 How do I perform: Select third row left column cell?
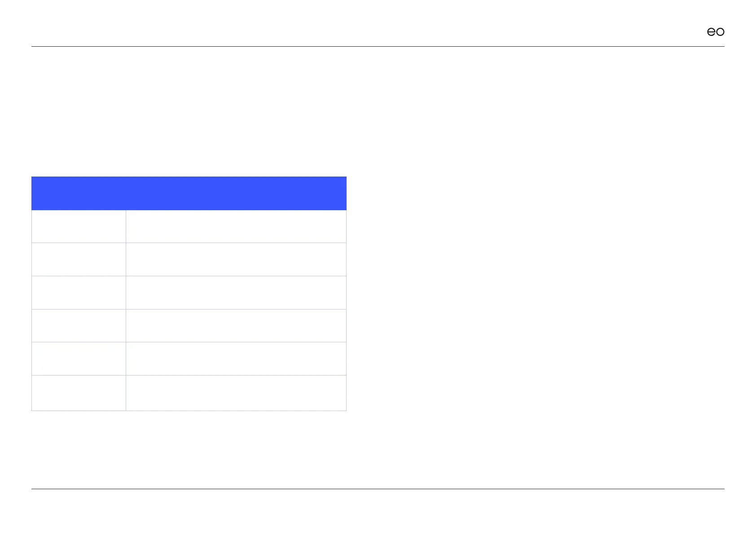[79, 292]
